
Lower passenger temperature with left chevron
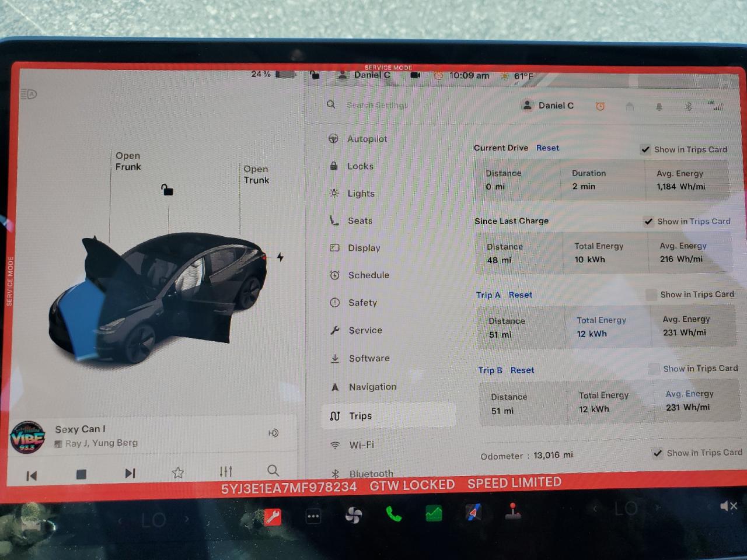(x=595, y=509)
